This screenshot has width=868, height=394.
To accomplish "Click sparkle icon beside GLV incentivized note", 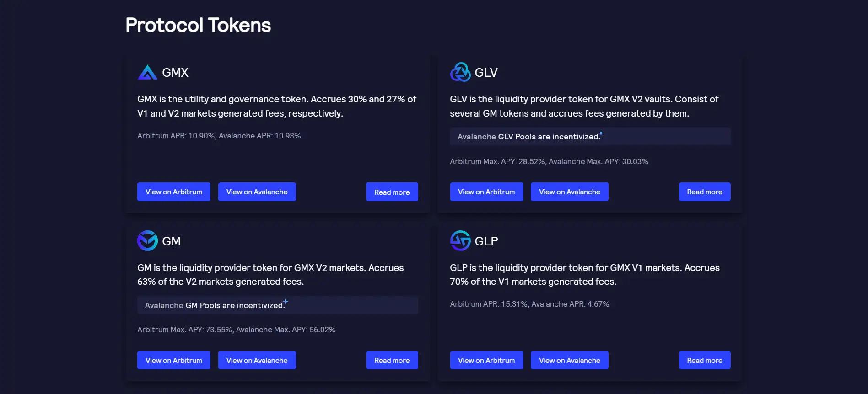I will coord(601,133).
